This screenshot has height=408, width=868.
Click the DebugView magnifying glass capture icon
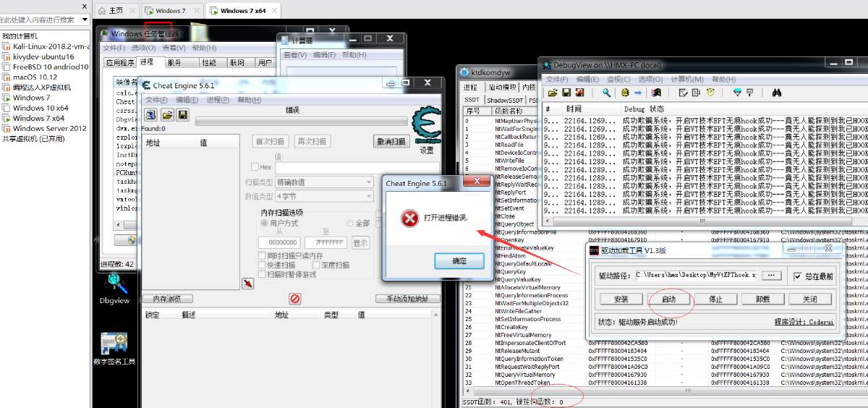pyautogui.click(x=606, y=93)
